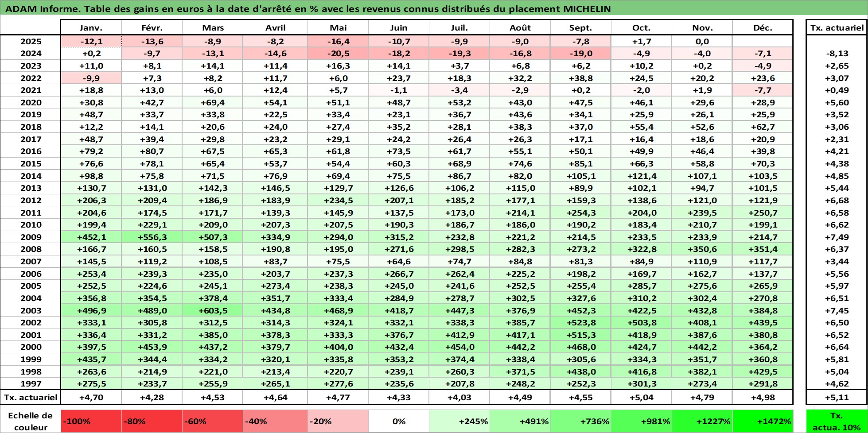Screen dimensions: 868x433
Task: Click the 'Avril' column header
Action: click(x=275, y=27)
